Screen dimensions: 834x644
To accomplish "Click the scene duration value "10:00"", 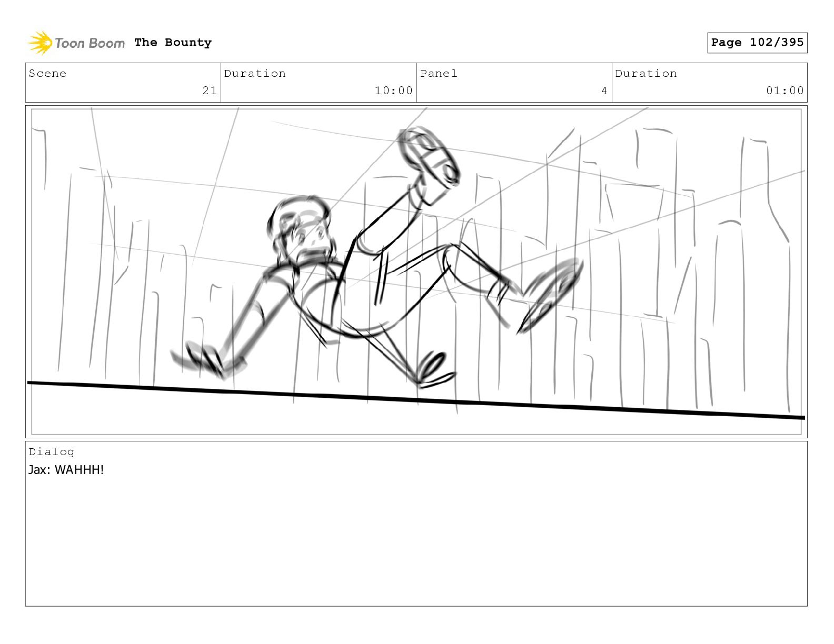I will pos(394,90).
